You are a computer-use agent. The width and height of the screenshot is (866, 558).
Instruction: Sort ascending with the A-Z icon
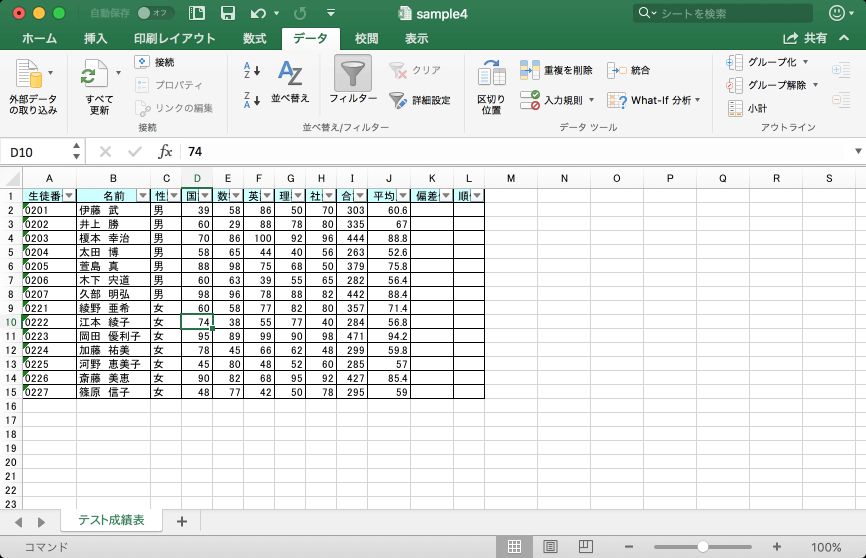pyautogui.click(x=252, y=70)
